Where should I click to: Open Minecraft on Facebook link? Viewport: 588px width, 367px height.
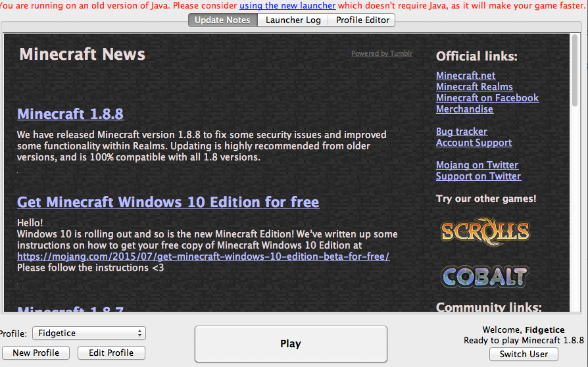pos(487,98)
